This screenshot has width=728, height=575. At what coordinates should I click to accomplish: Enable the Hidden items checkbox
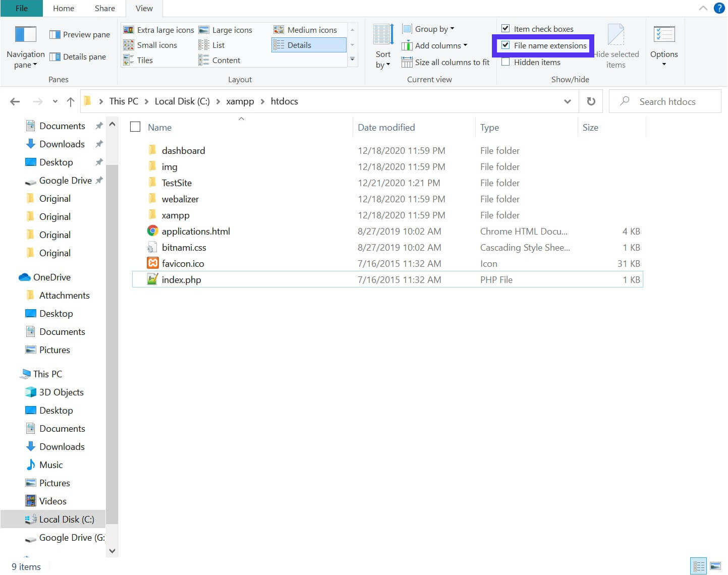pyautogui.click(x=506, y=62)
